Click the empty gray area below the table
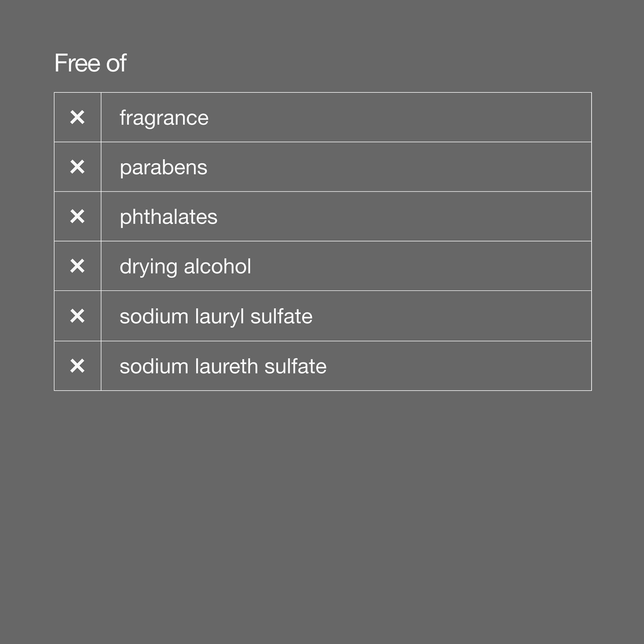The width and height of the screenshot is (644, 644). pyautogui.click(x=322, y=517)
